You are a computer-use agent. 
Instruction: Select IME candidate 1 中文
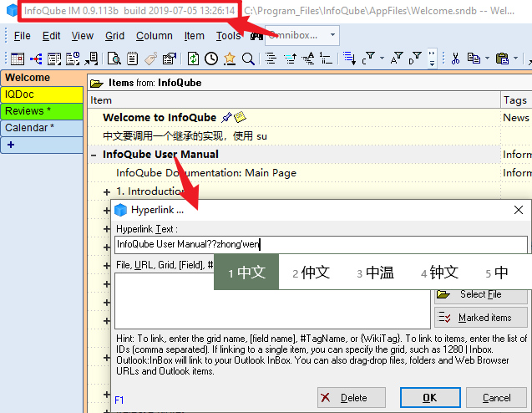(x=246, y=272)
